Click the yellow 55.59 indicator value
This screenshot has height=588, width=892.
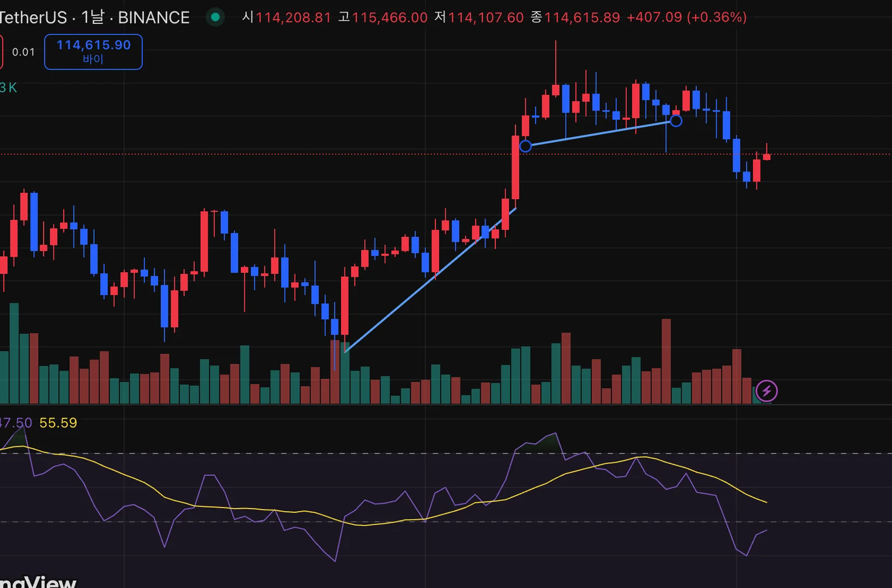(58, 422)
